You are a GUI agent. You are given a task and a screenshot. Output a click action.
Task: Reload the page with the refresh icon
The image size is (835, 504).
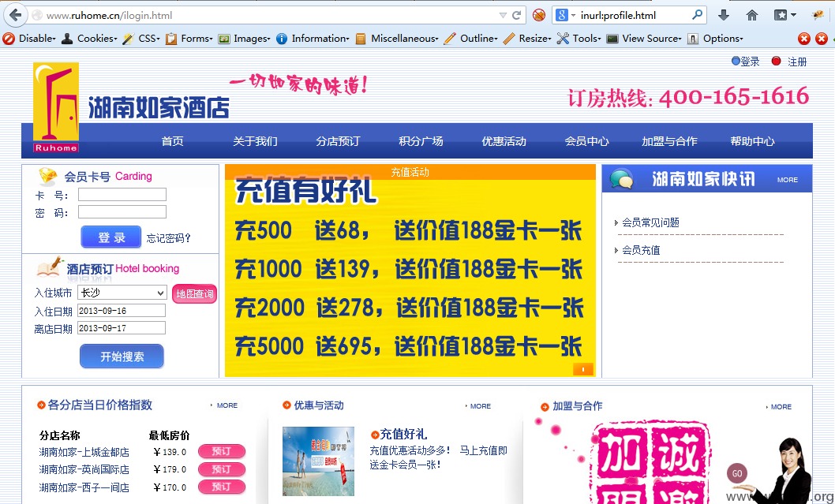pyautogui.click(x=516, y=15)
